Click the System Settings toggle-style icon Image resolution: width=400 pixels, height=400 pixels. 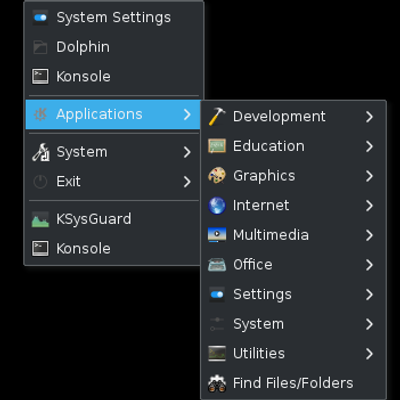pyautogui.click(x=40, y=18)
